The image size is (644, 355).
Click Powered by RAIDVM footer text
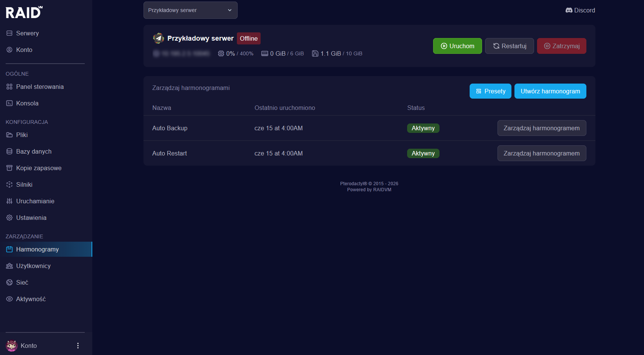[369, 190]
